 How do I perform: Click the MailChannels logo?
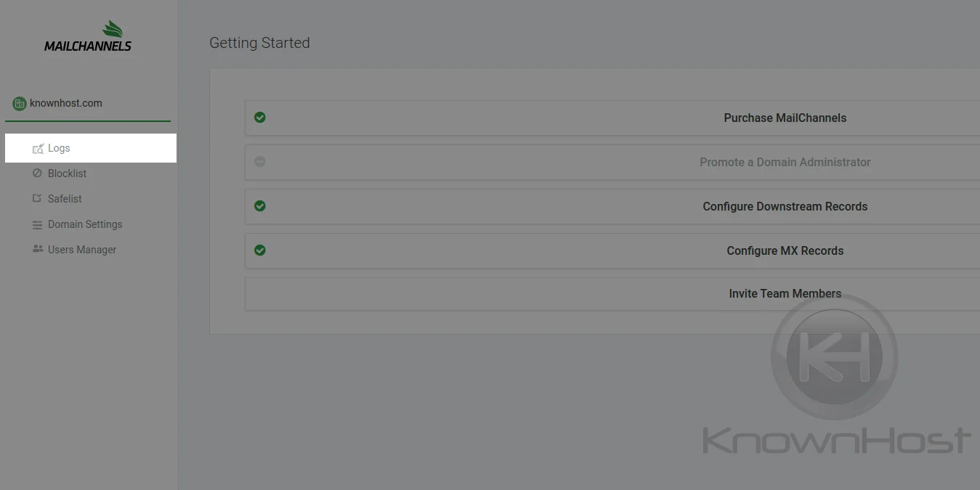pyautogui.click(x=88, y=36)
